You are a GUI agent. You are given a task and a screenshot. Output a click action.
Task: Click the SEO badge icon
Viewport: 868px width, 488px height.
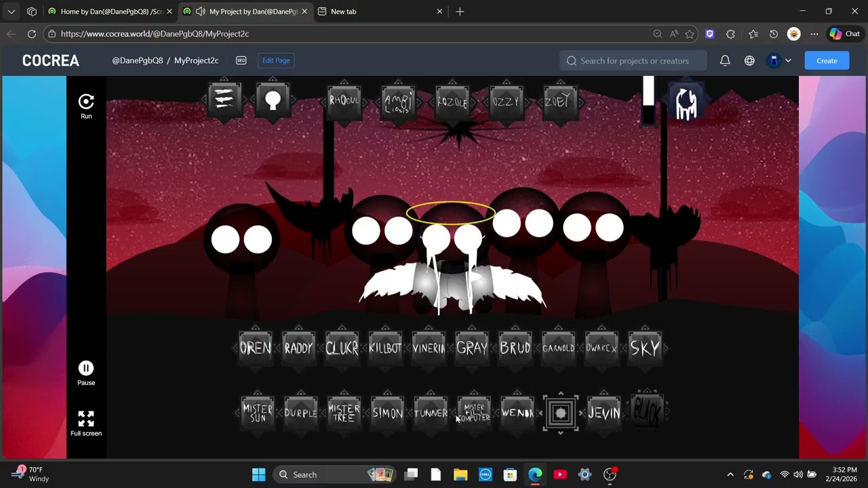click(241, 60)
